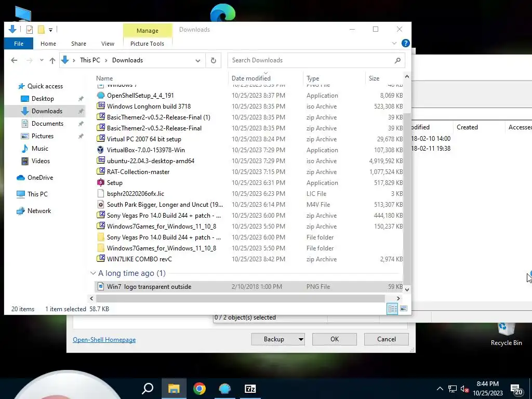
Task: Expand the Customize Quick Access Toolbar arrow
Action: (x=50, y=30)
